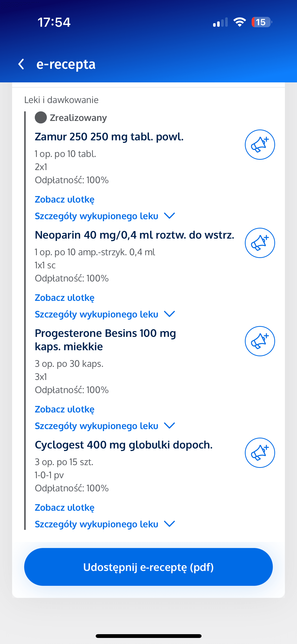Screen dimensions: 297x644
Task: Tap the cellular signal bars icon
Action: 220,22
